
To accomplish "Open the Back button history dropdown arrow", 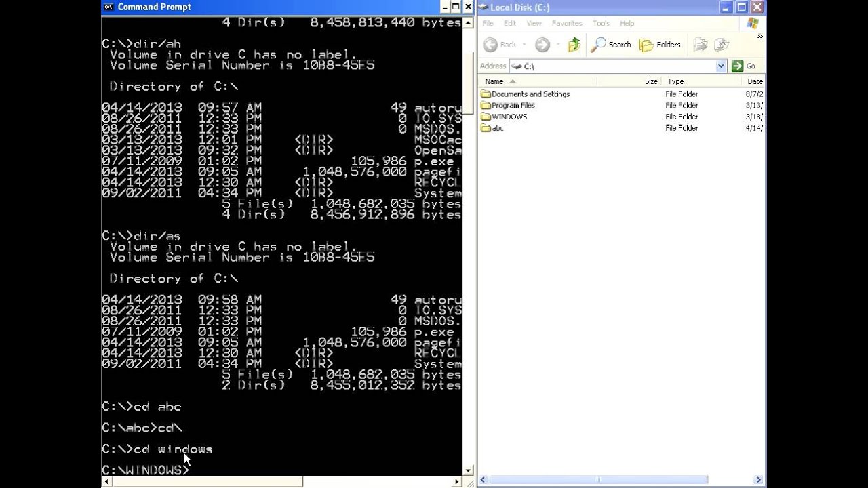I will point(524,45).
